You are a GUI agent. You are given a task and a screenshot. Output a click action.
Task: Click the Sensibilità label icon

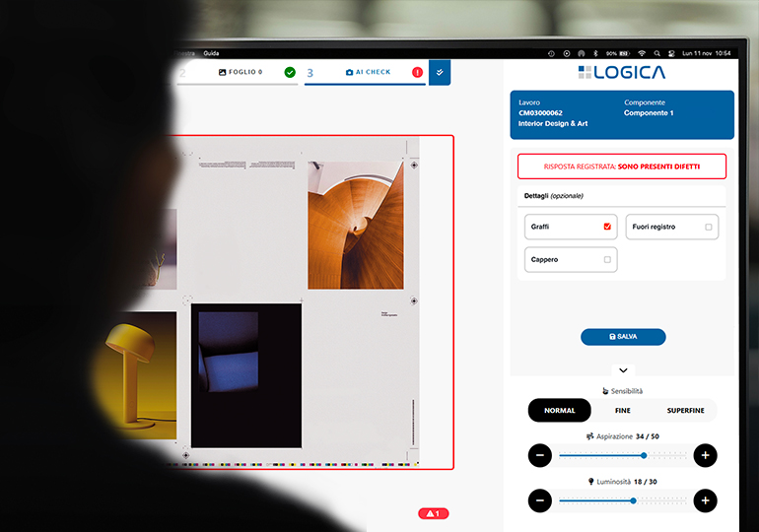coord(605,391)
